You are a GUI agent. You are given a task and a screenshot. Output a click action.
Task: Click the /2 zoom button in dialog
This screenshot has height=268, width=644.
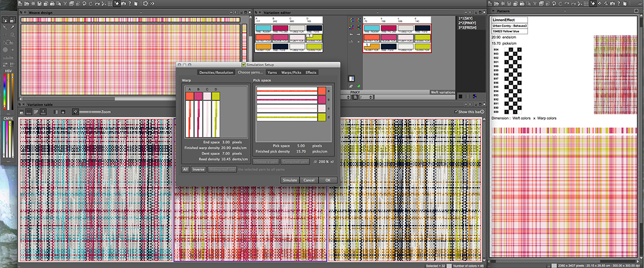coord(315,162)
